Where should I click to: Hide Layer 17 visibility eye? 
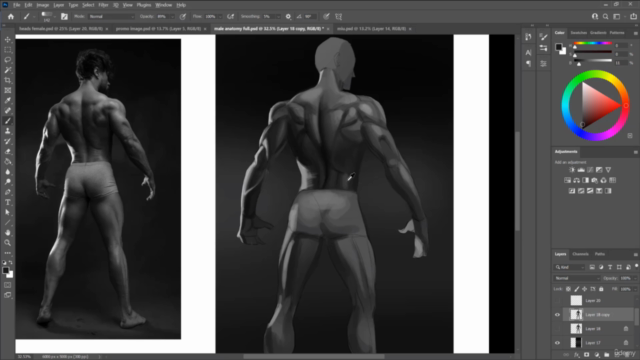point(557,343)
